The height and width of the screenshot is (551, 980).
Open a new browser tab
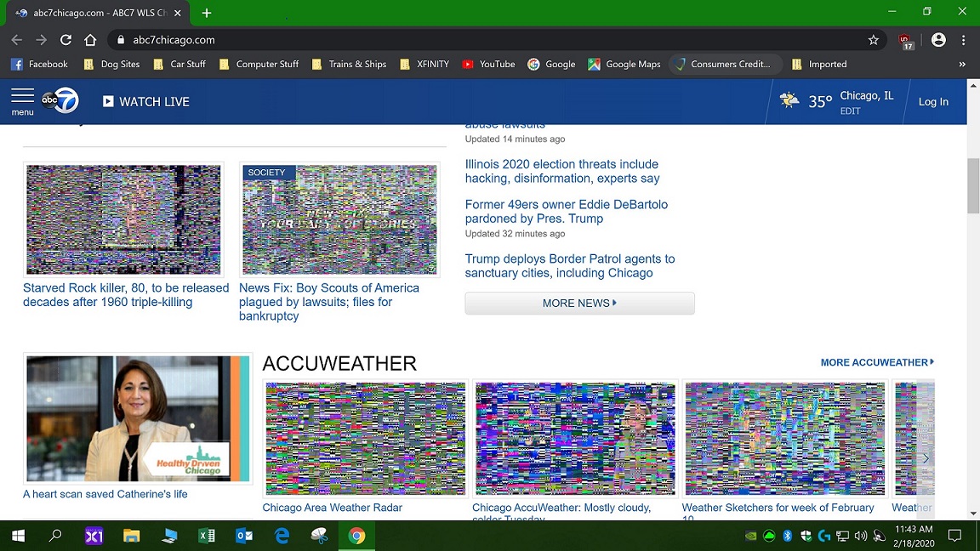pos(206,13)
